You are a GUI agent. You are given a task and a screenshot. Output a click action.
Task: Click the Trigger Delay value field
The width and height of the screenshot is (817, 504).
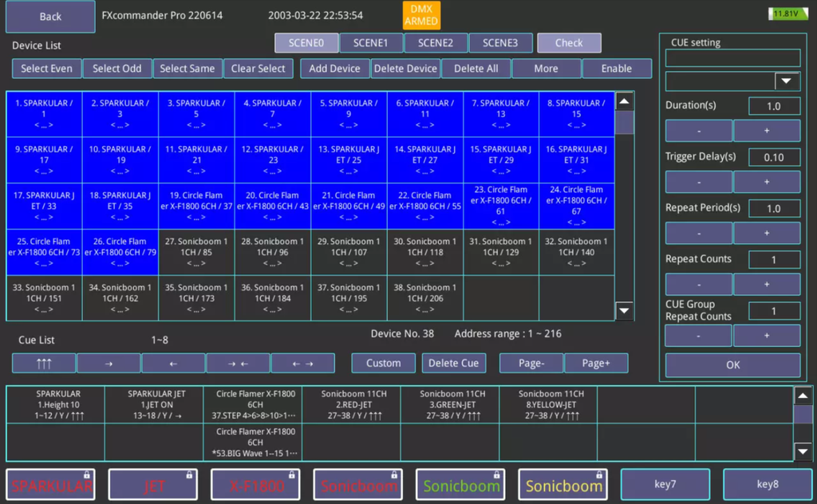point(773,157)
